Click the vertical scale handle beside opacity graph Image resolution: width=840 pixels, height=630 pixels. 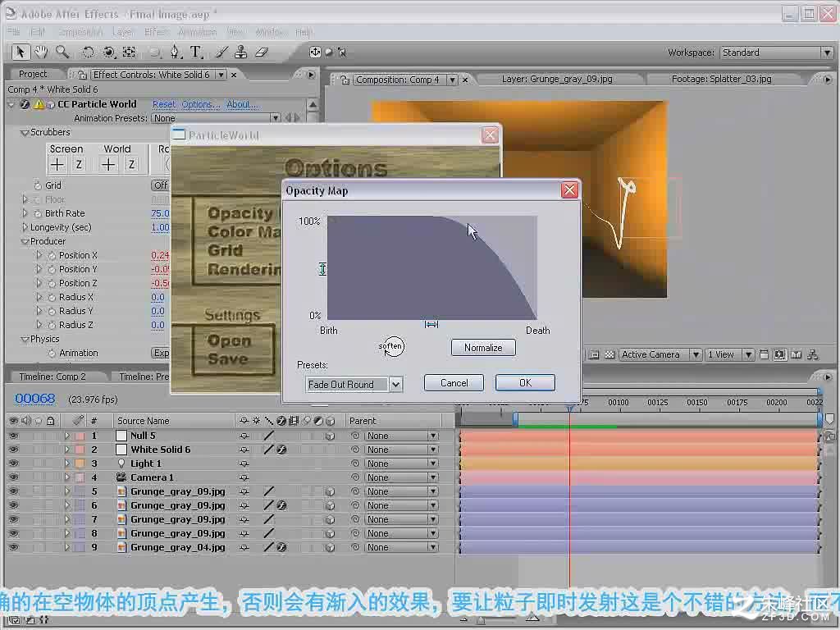[322, 269]
